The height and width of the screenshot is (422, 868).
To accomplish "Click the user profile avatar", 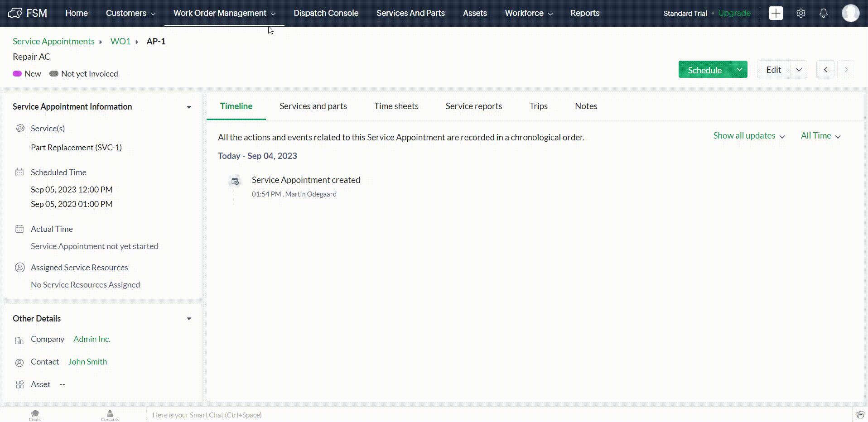I will point(850,13).
